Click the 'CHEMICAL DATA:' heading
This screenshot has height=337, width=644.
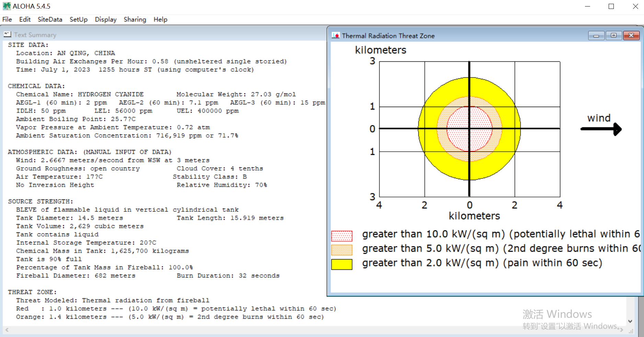tap(36, 86)
